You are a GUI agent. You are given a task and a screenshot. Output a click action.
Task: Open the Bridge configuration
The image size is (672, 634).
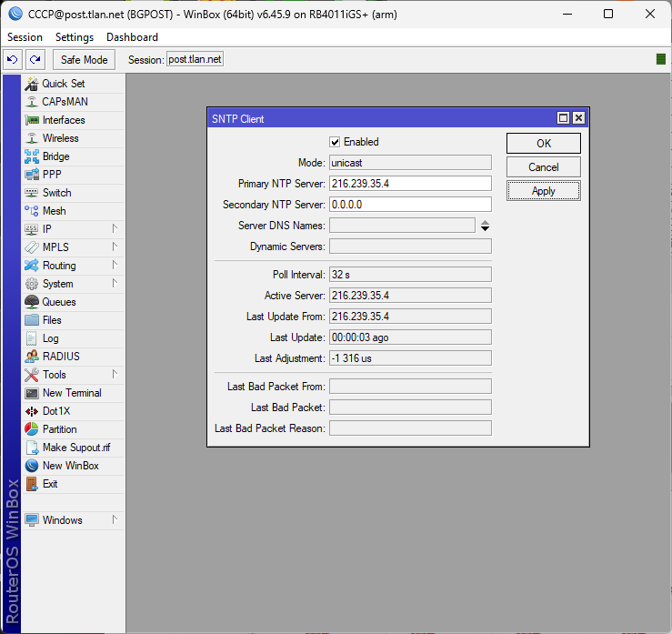point(55,156)
